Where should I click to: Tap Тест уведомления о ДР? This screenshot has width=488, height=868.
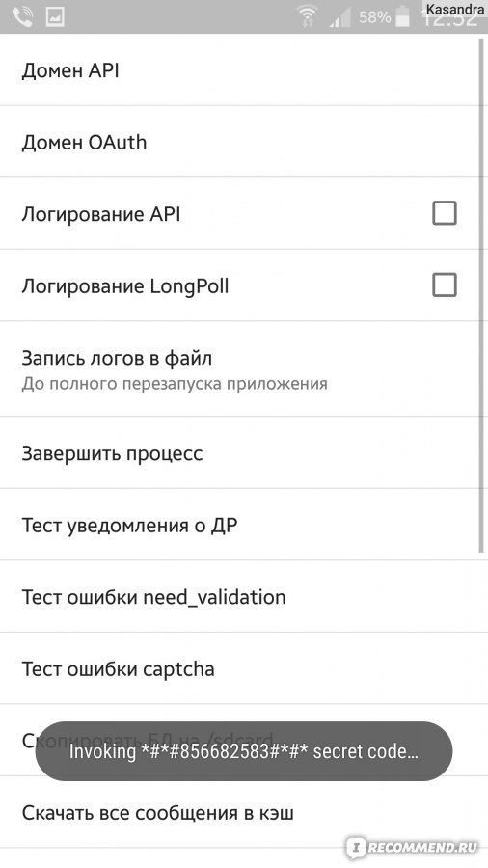point(240,525)
